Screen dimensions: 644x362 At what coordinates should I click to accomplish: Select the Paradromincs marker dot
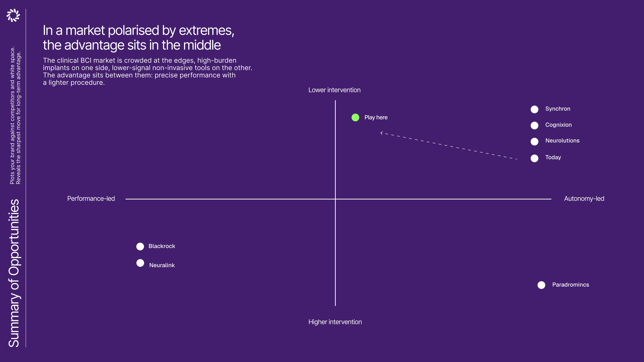[x=541, y=285]
